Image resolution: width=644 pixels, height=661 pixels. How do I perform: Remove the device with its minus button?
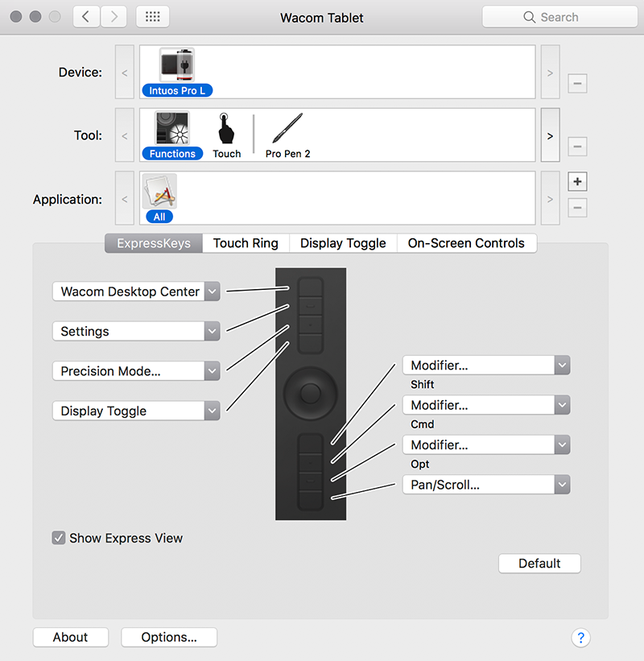[x=577, y=83]
